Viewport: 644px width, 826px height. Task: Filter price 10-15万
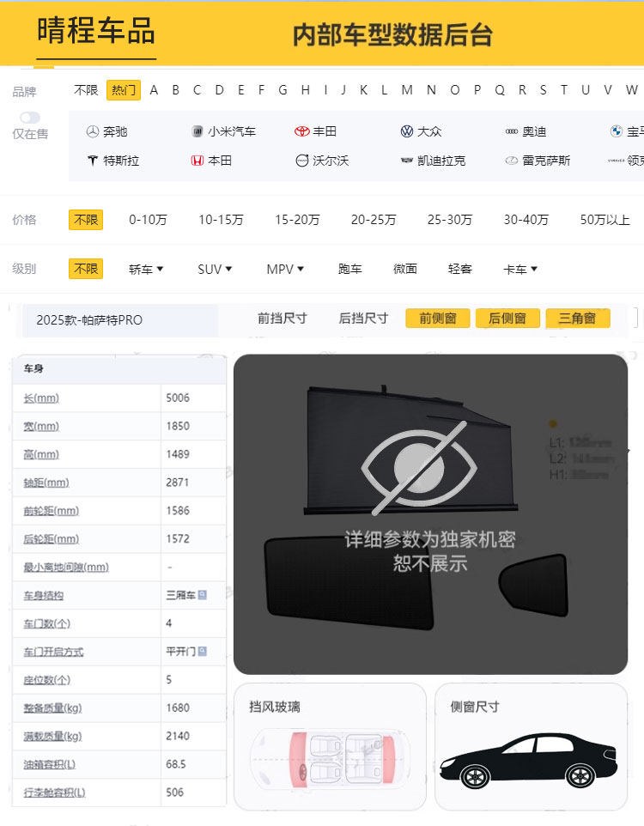coord(221,220)
